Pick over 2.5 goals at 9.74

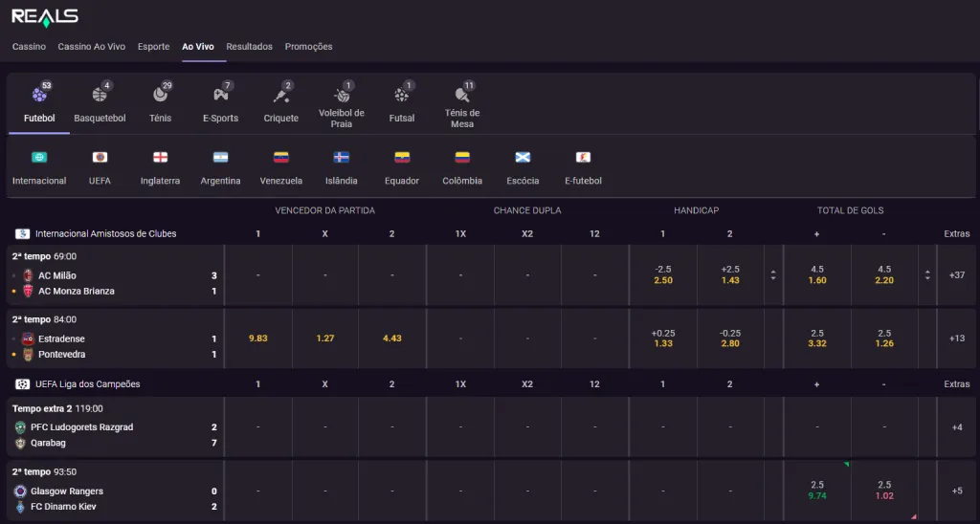816,491
